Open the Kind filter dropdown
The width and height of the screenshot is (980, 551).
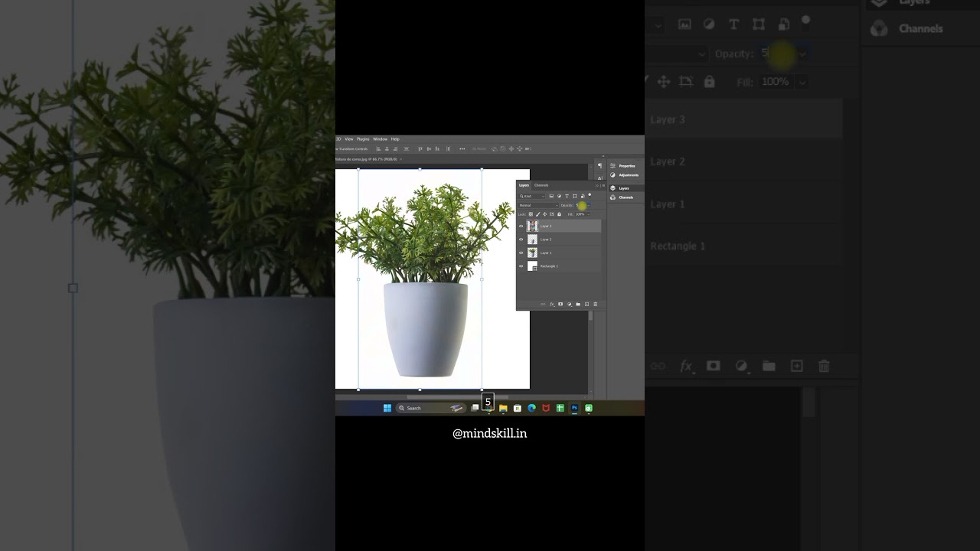click(532, 196)
